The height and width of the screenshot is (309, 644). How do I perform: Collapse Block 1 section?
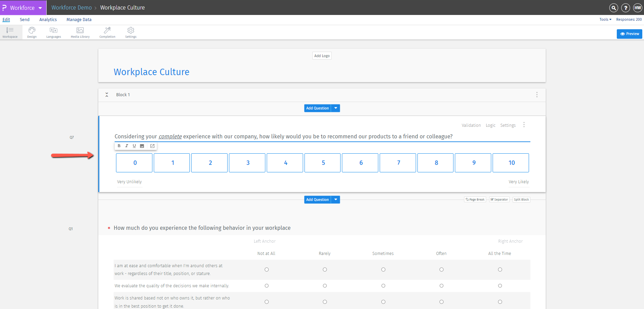[107, 95]
